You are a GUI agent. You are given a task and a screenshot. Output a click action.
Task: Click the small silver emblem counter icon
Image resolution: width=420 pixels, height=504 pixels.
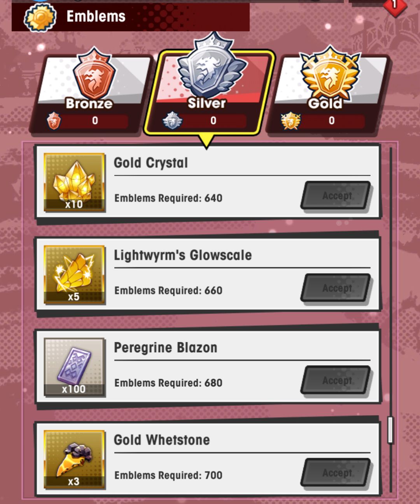tap(172, 121)
